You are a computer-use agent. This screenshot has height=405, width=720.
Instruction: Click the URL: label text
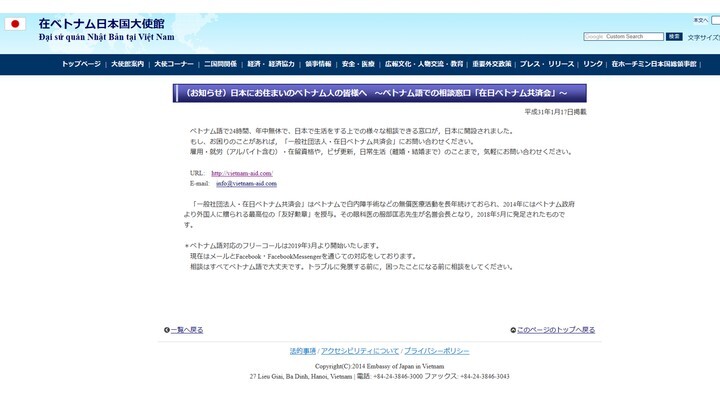(197, 173)
